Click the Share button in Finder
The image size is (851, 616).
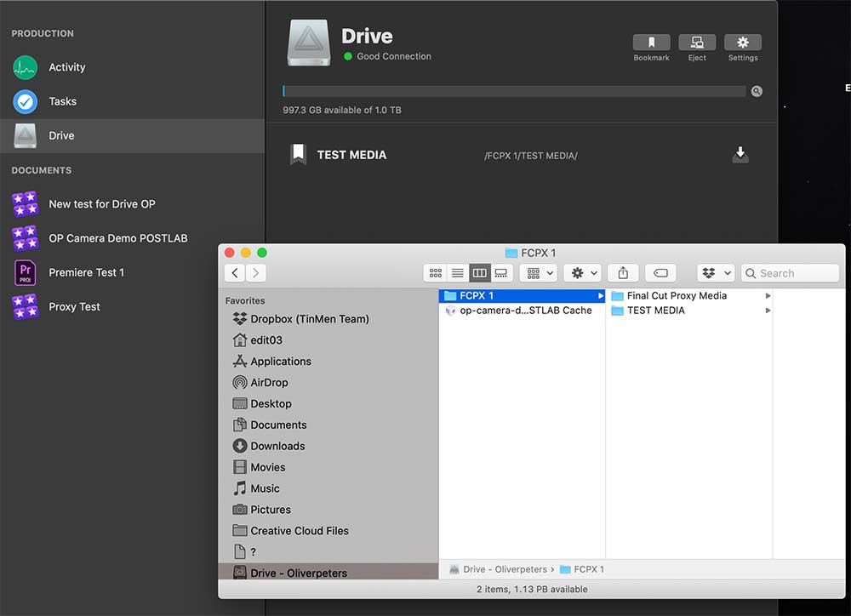click(623, 273)
